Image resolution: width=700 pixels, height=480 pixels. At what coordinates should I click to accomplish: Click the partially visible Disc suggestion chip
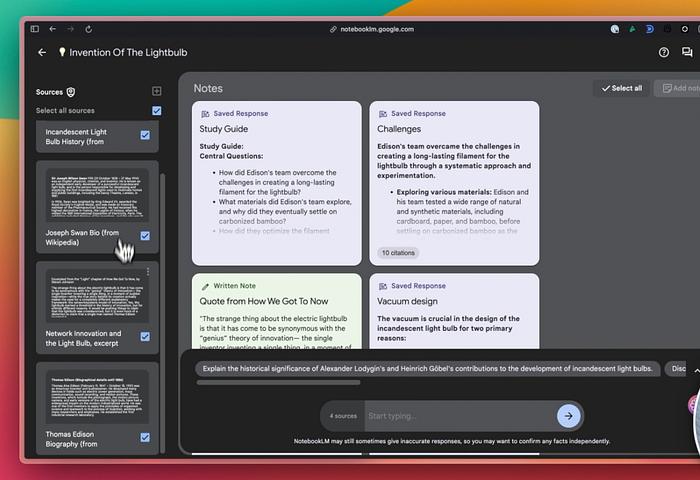tap(677, 369)
